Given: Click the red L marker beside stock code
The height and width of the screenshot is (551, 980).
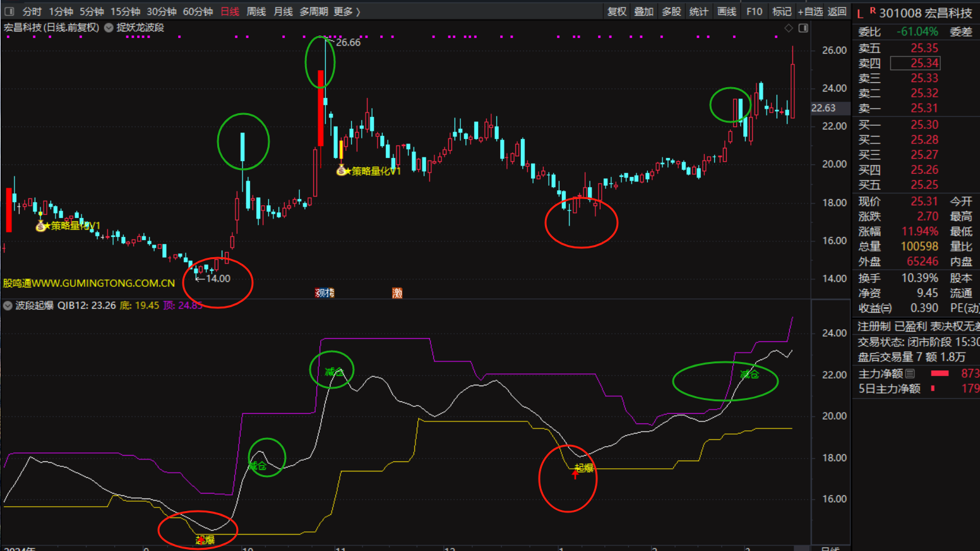Looking at the screenshot, I should (x=860, y=13).
